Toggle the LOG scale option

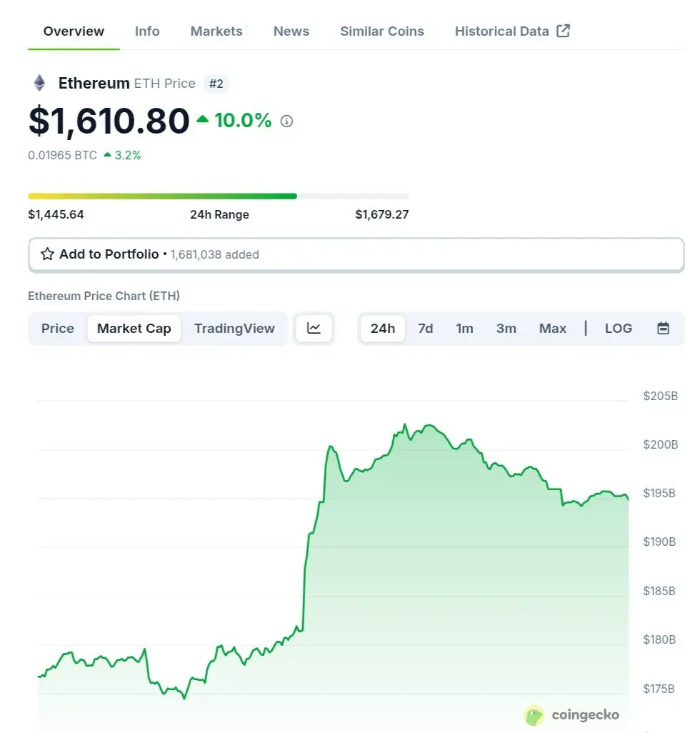(619, 328)
